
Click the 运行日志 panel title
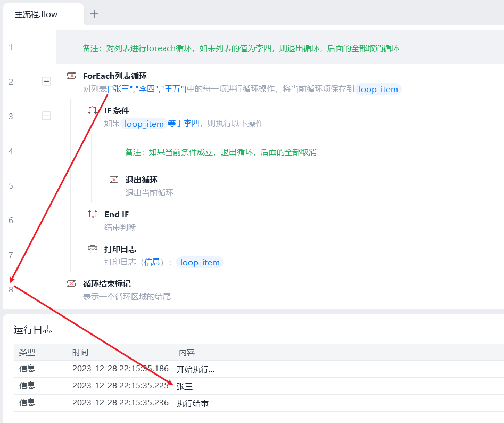point(33,330)
